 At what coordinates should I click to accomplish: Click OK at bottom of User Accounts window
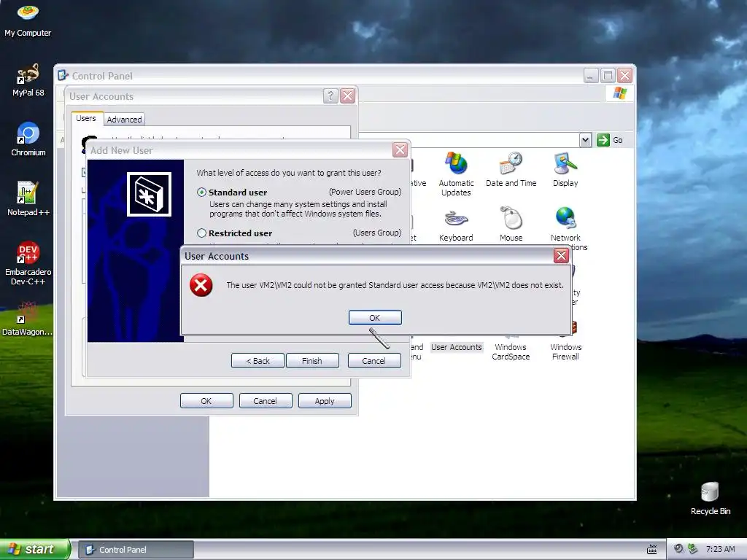point(206,401)
